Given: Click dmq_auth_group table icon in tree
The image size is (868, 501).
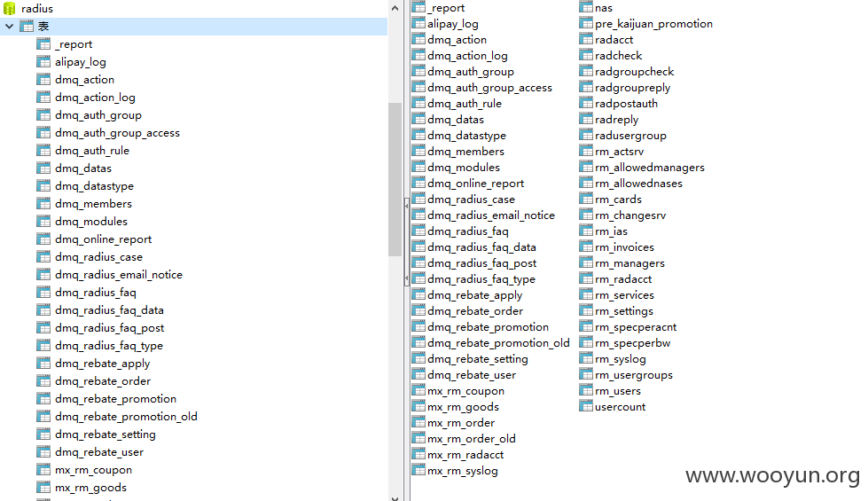Looking at the screenshot, I should tap(43, 114).
